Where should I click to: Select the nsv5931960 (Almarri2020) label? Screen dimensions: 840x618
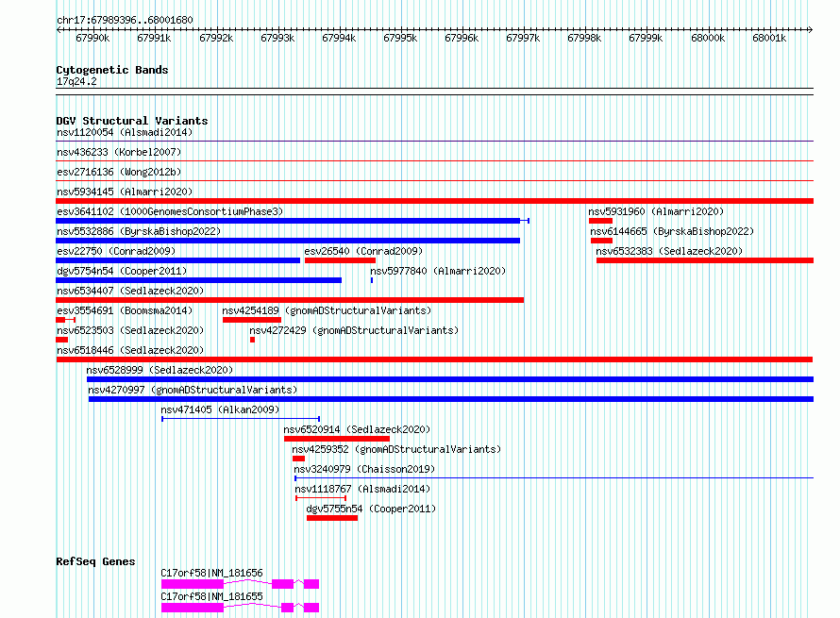click(656, 211)
